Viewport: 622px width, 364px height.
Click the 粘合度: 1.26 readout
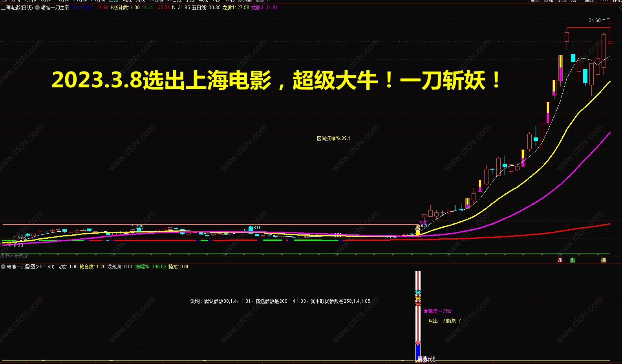(x=93, y=267)
